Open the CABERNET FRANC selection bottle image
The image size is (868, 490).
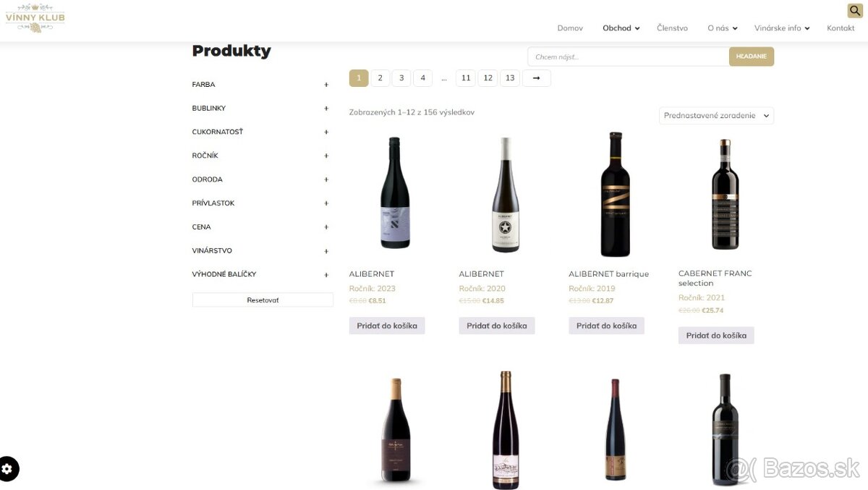(x=726, y=195)
